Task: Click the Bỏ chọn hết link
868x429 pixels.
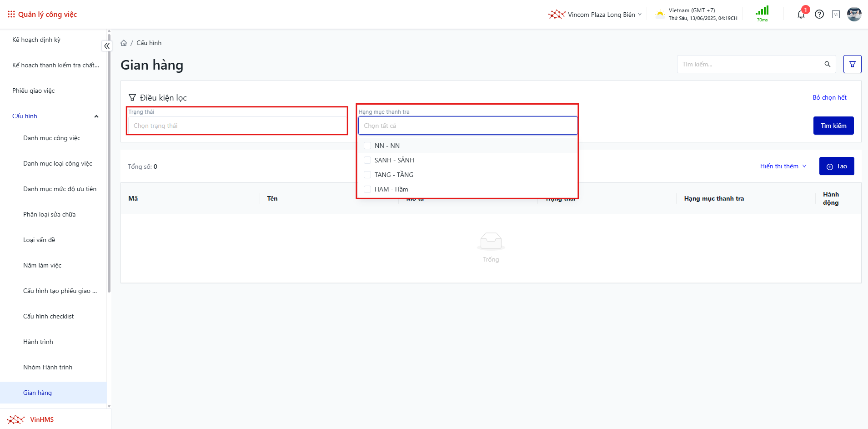Action: click(x=829, y=97)
